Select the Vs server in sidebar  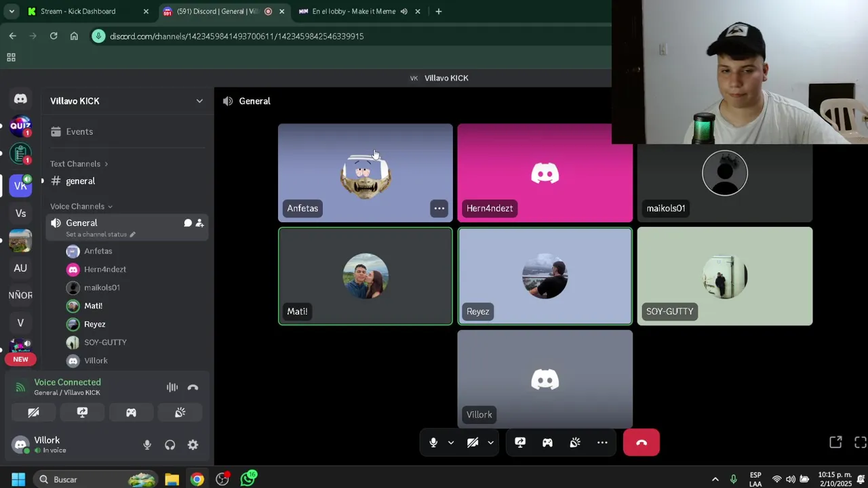(20, 213)
